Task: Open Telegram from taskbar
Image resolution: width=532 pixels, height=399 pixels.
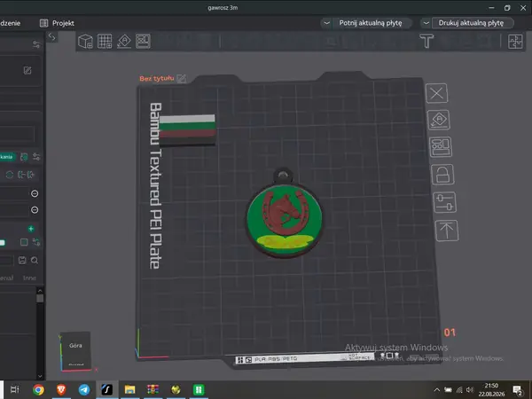Action: [x=84, y=389]
